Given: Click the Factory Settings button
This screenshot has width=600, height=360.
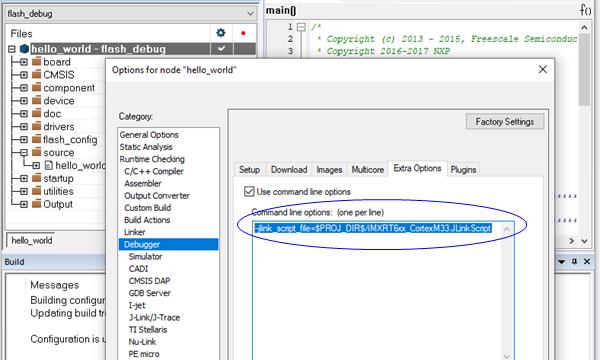Looking at the screenshot, I should (505, 122).
